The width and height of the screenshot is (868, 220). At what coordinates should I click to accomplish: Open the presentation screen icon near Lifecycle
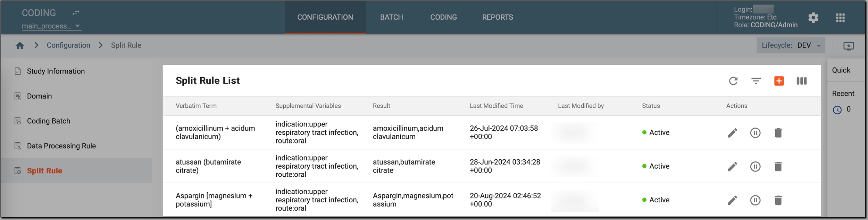(849, 46)
